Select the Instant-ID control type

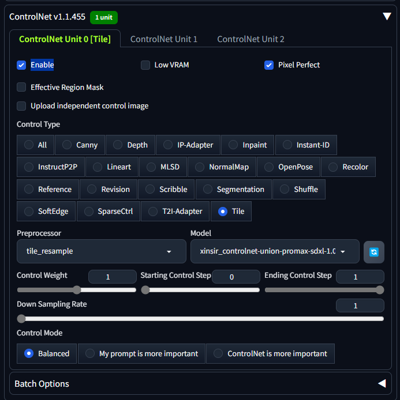tap(306, 145)
